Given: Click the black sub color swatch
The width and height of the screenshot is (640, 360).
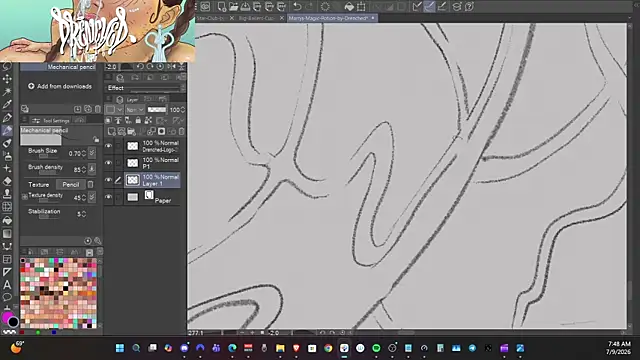Looking at the screenshot, I should (x=13, y=322).
